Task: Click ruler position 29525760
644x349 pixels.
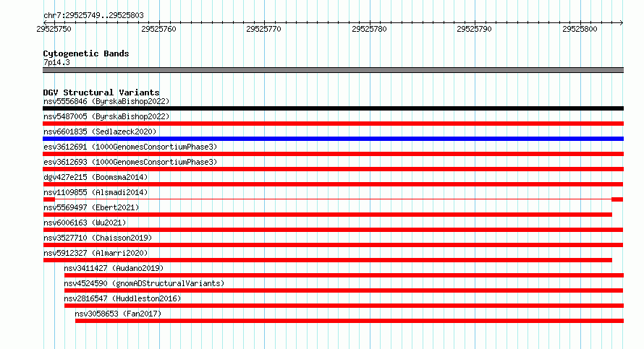Action: coord(158,29)
